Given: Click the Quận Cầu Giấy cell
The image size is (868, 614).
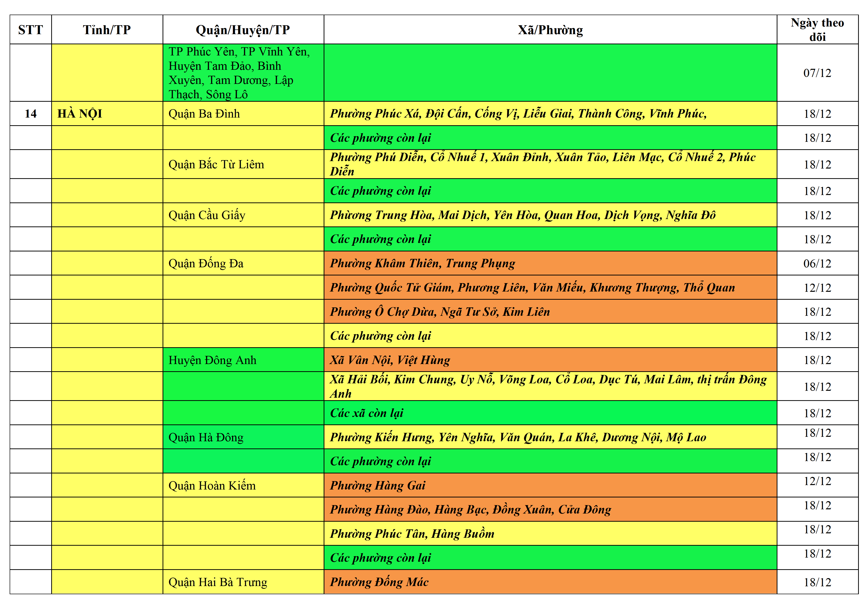Looking at the screenshot, I should pos(243,215).
